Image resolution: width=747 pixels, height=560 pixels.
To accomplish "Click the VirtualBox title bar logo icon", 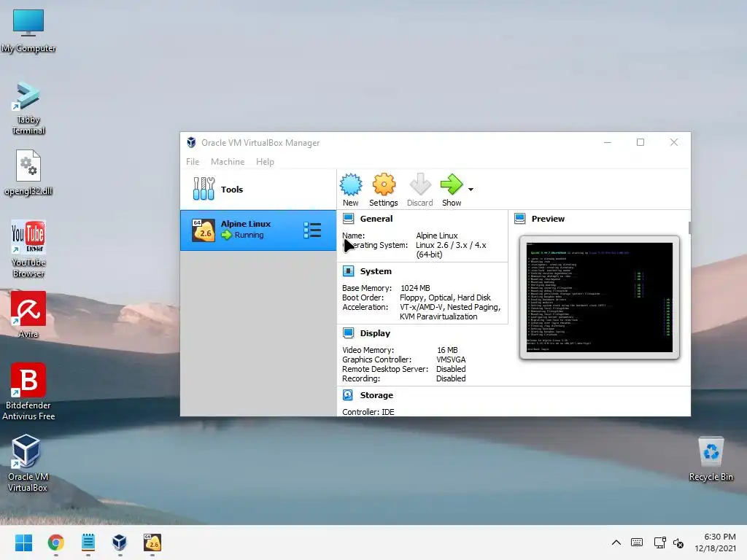I will point(192,142).
